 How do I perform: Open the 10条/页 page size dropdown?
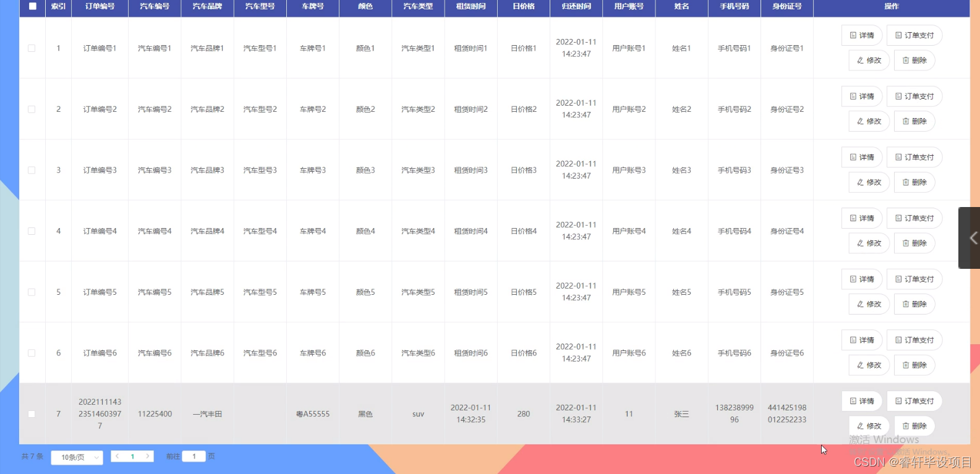pos(77,457)
